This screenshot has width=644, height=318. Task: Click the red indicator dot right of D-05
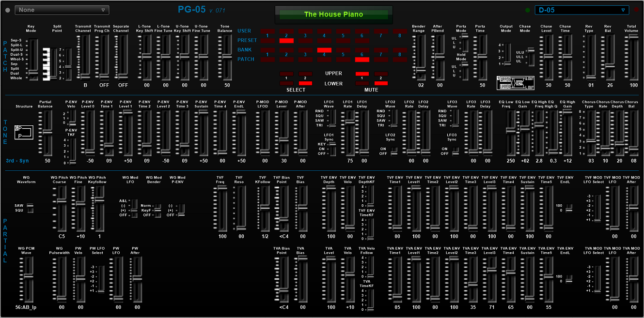(x=636, y=10)
